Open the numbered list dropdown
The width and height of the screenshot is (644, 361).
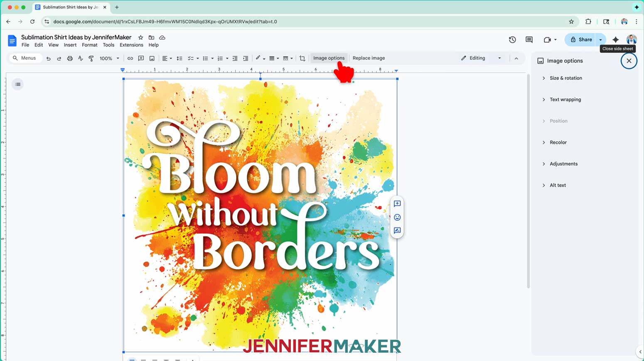coord(223,59)
